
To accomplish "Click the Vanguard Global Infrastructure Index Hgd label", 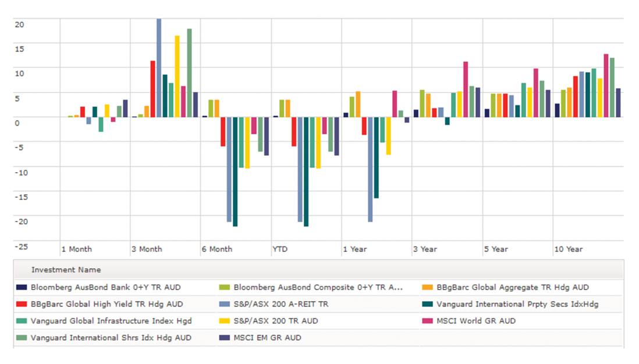I will pos(111,321).
